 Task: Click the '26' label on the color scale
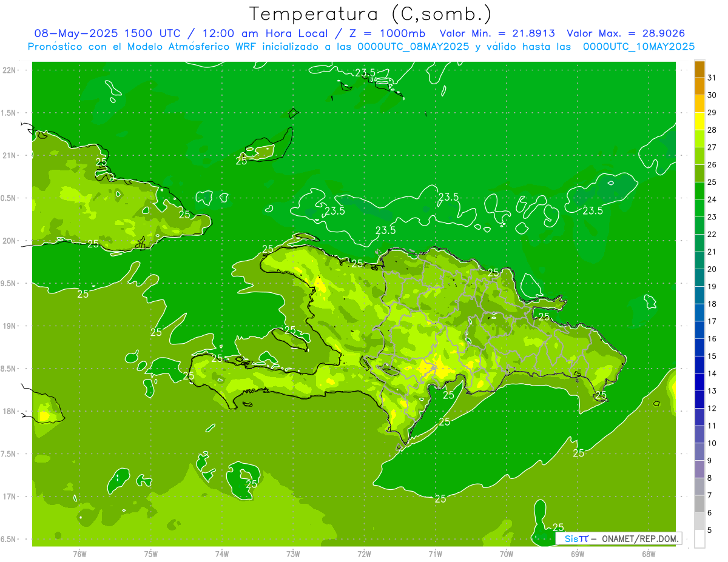[712, 164]
